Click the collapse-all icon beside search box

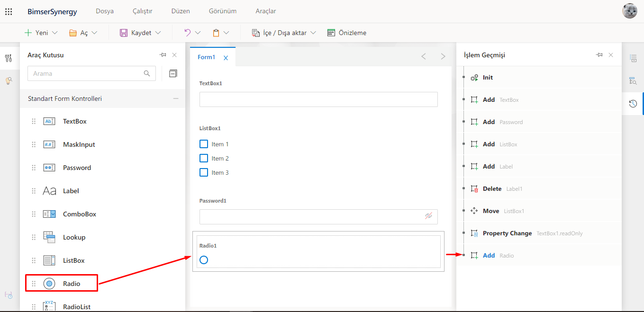click(x=173, y=73)
